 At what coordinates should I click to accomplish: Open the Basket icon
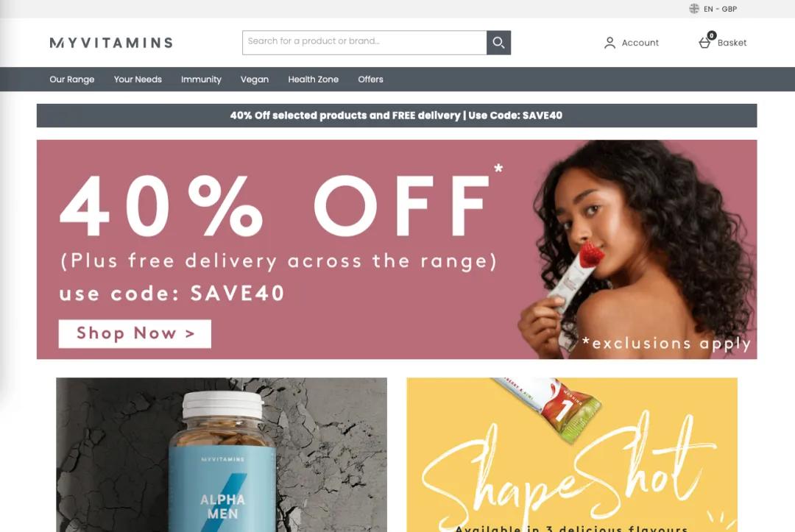704,43
